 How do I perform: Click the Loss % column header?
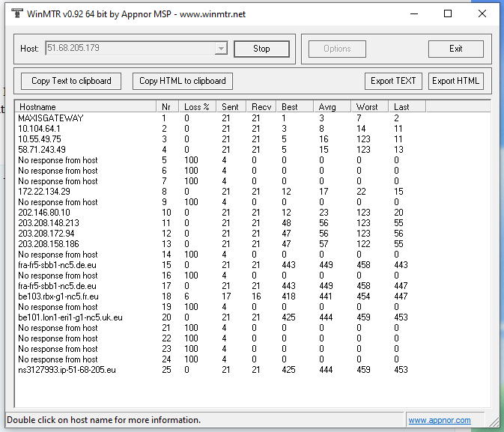(198, 107)
